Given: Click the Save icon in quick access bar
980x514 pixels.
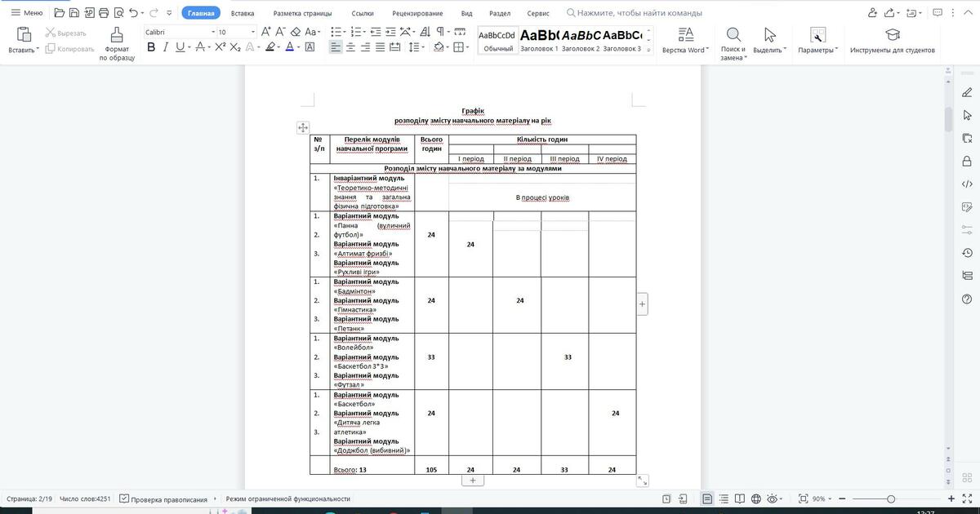Looking at the screenshot, I should [73, 13].
